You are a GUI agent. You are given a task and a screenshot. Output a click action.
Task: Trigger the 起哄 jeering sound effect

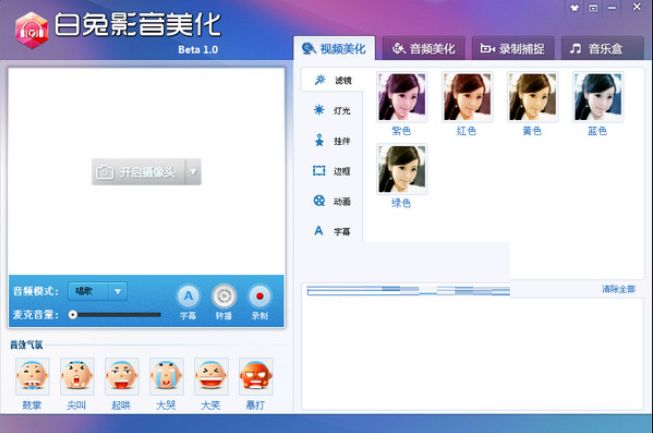pyautogui.click(x=121, y=376)
